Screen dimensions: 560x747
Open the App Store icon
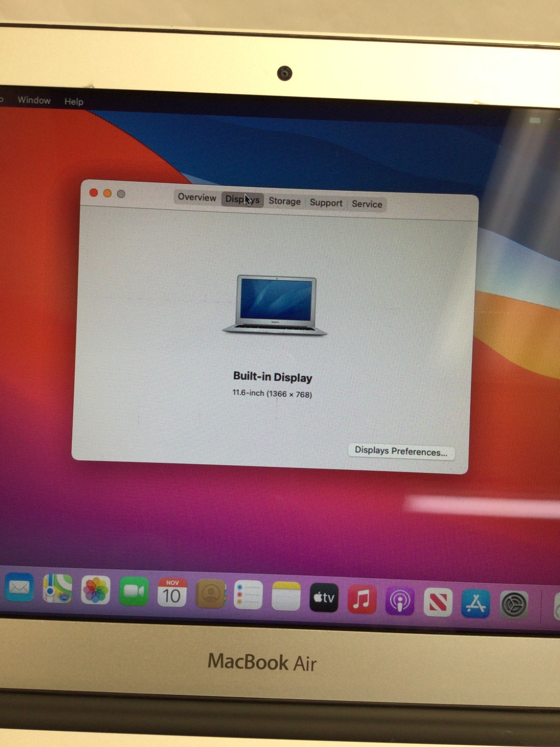click(476, 604)
